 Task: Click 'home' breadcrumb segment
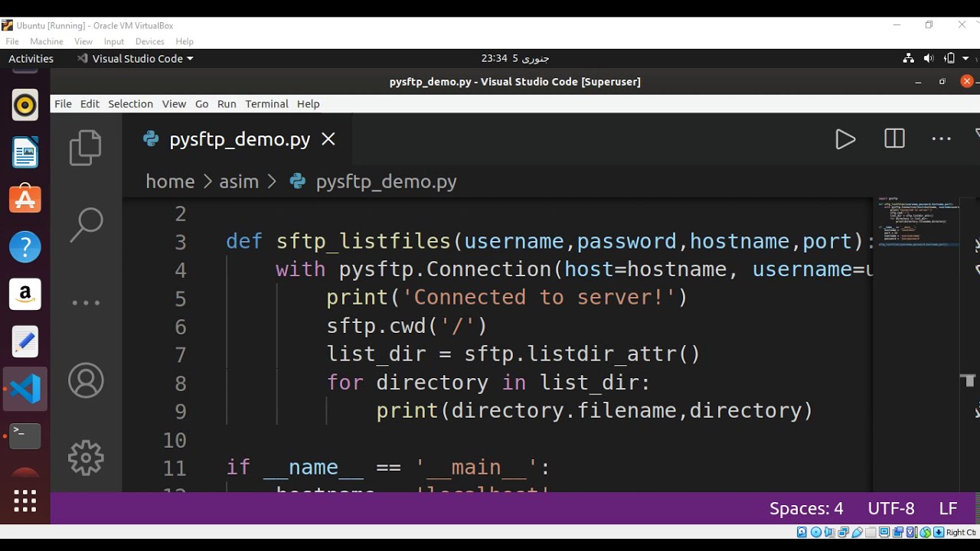(x=170, y=181)
